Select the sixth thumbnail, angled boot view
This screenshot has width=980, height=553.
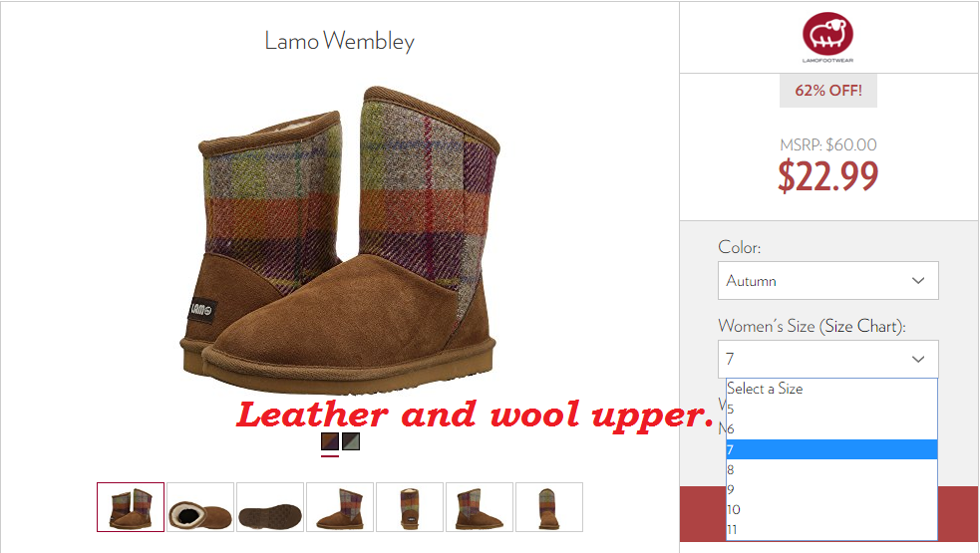coord(480,507)
